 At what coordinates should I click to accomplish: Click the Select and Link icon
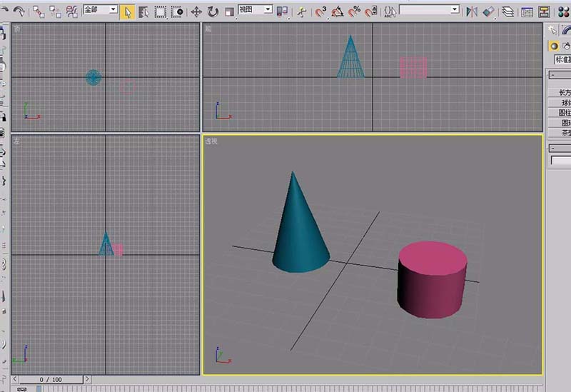tap(39, 11)
